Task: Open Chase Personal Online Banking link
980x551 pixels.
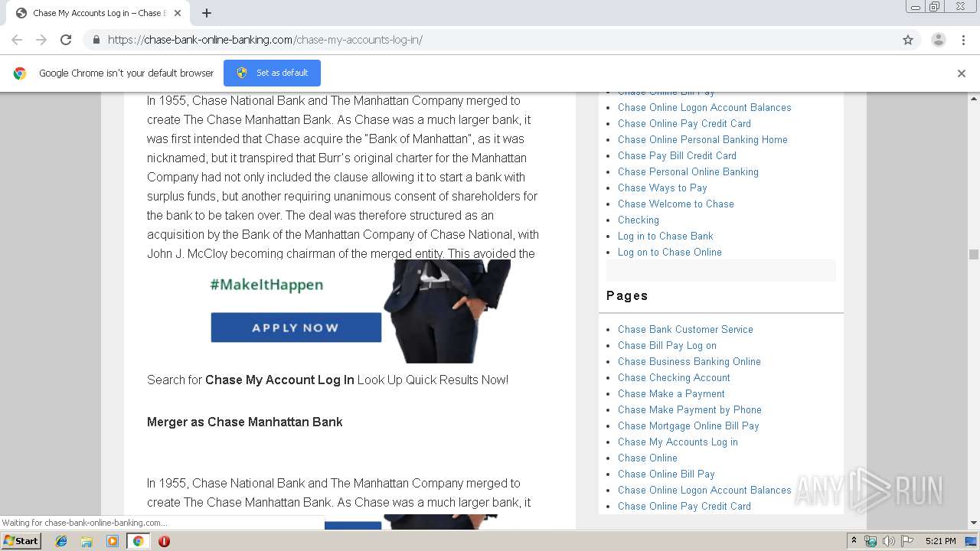Action: [688, 171]
